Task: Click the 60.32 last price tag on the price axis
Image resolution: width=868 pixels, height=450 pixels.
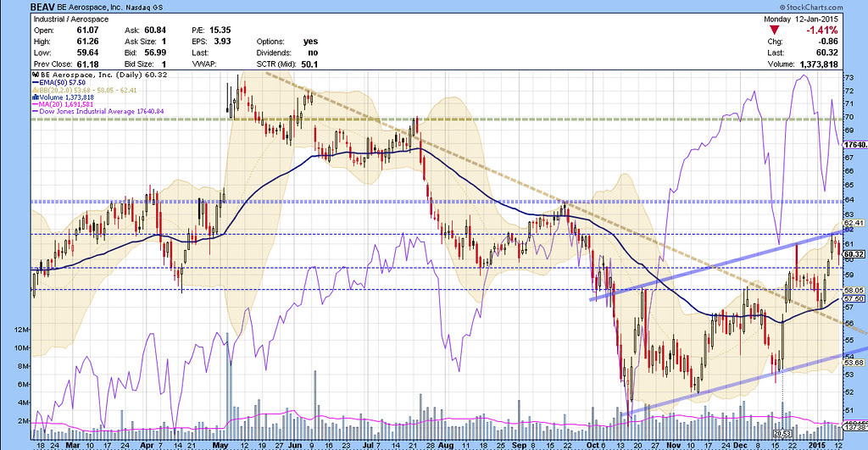Action: [x=854, y=254]
